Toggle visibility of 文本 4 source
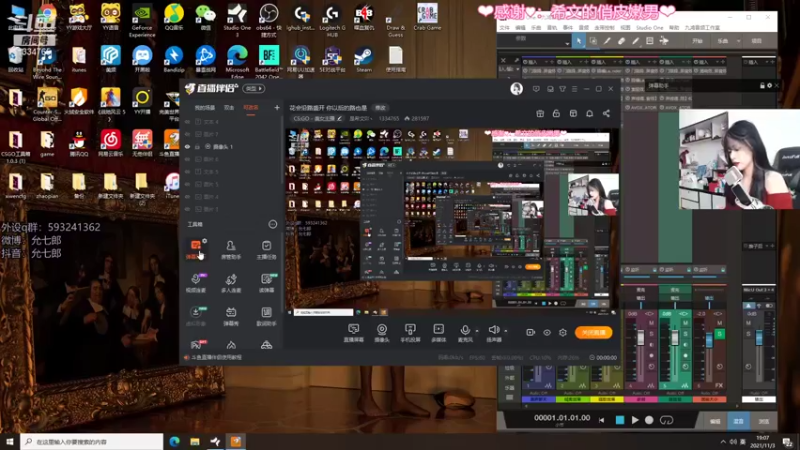 [x=187, y=122]
